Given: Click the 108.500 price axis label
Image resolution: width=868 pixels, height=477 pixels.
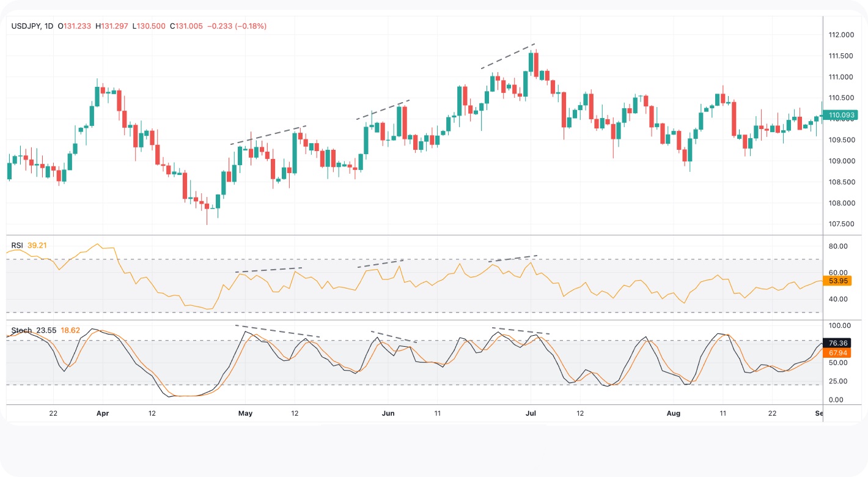Looking at the screenshot, I should [x=841, y=182].
